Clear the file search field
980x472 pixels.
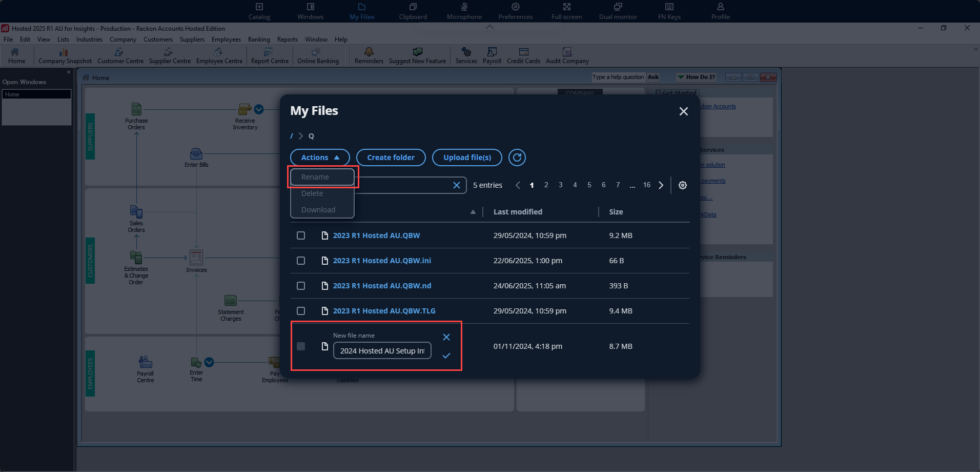(457, 185)
